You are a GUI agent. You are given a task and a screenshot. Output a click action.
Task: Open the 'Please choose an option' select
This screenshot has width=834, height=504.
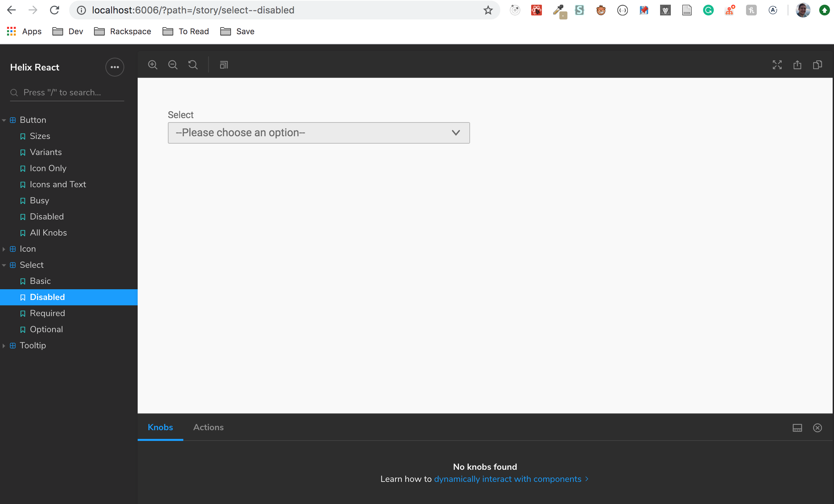[319, 133]
